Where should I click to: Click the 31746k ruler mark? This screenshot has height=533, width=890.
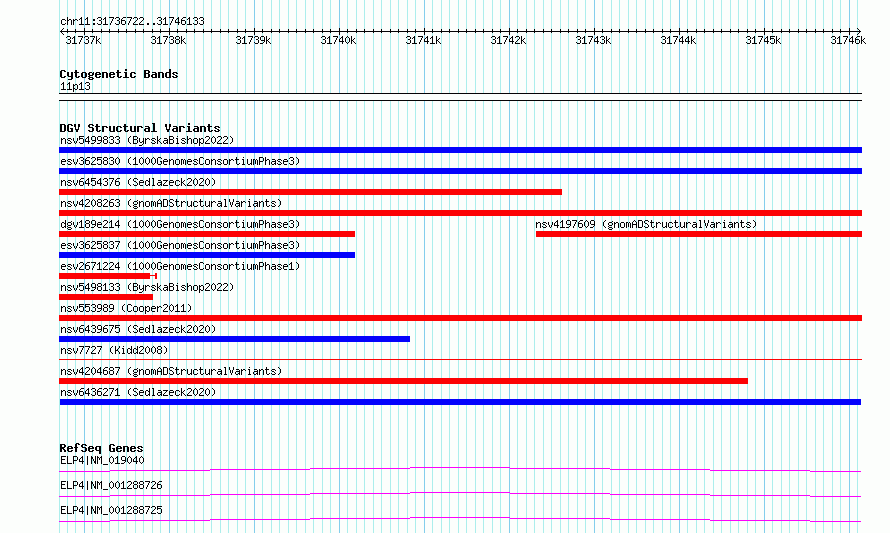point(848,40)
